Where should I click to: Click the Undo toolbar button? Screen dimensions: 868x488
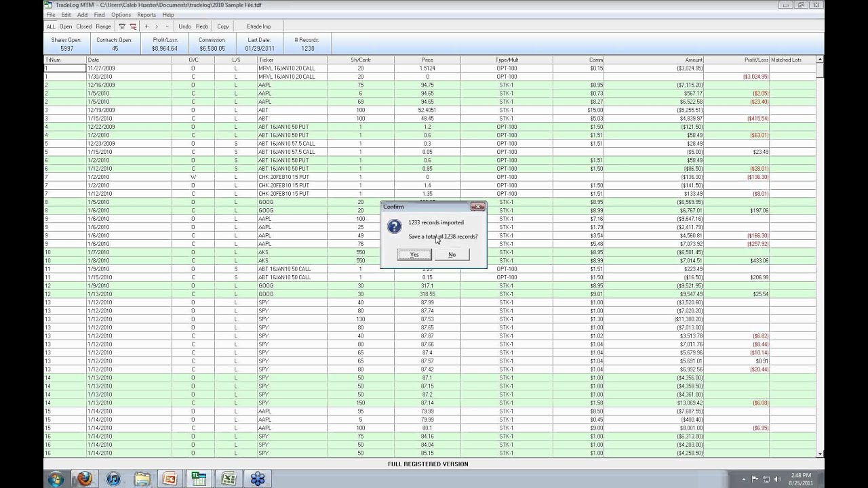[x=184, y=26]
